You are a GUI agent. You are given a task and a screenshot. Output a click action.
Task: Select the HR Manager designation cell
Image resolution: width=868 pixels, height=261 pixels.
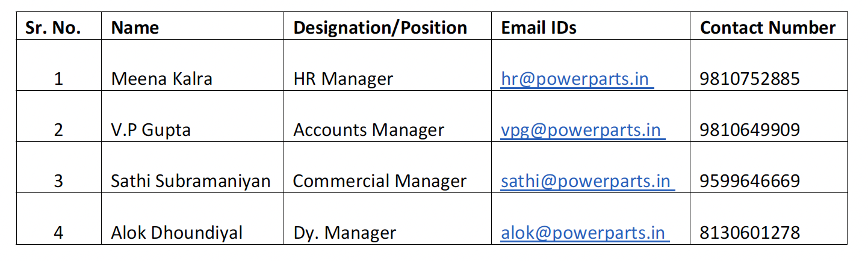pyautogui.click(x=343, y=79)
